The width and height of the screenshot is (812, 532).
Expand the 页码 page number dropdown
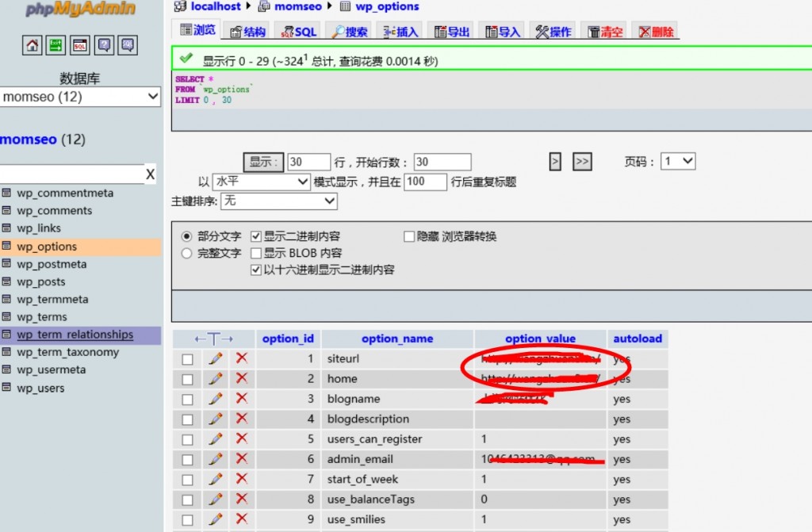coord(678,161)
